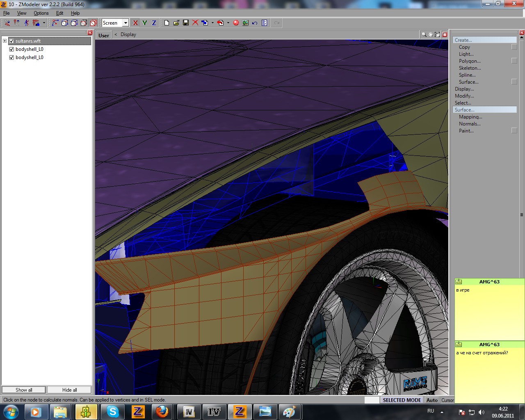525x420 pixels.
Task: Expand the sultanrs.wft tree node
Action: coord(5,41)
